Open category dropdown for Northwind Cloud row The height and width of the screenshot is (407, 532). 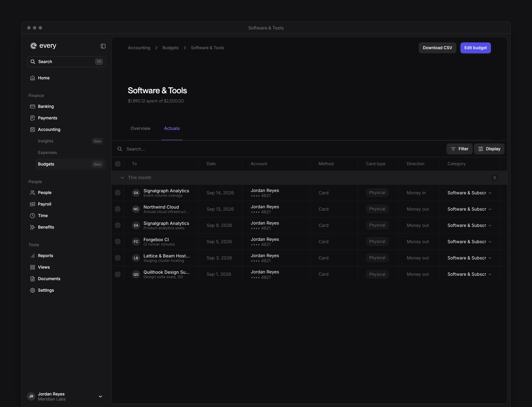tap(469, 209)
